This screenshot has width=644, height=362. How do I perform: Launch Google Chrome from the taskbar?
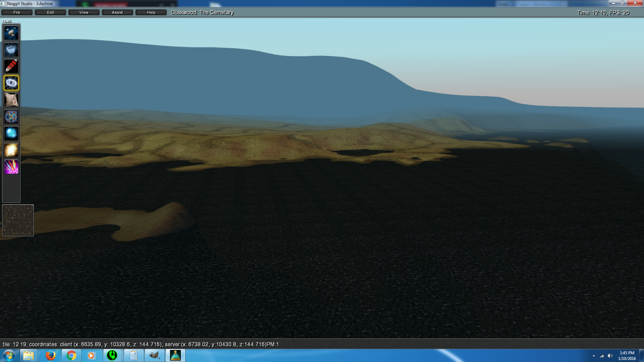71,356
